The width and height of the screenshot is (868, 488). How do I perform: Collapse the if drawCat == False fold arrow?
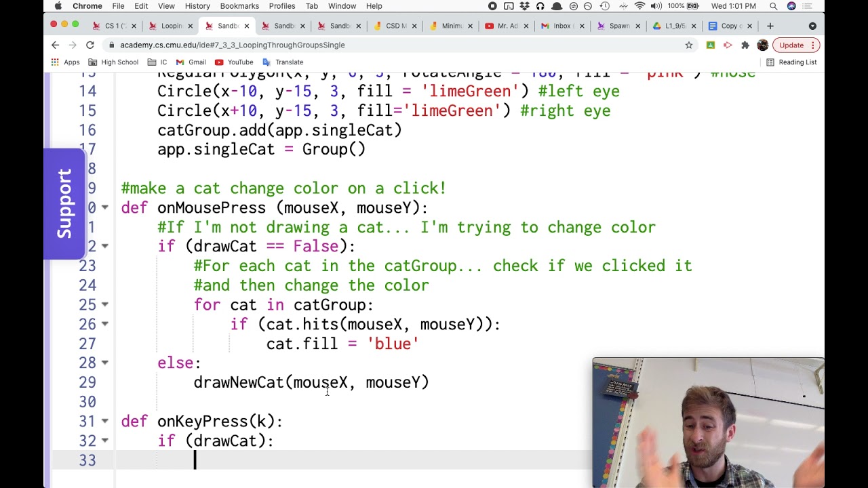tap(104, 246)
